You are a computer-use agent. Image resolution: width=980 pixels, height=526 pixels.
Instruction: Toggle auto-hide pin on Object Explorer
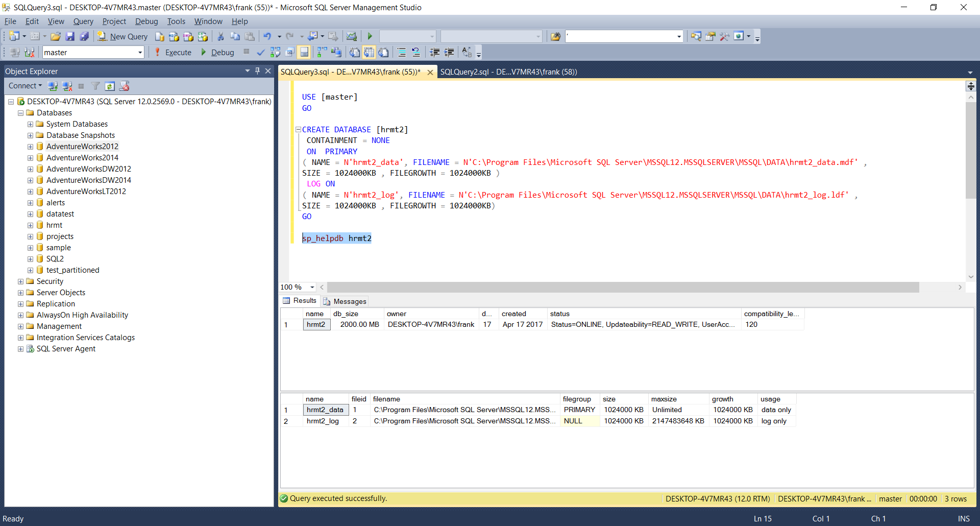tap(258, 71)
